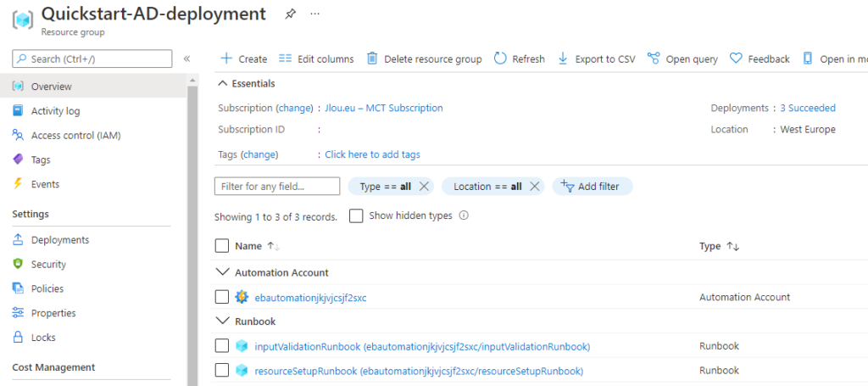Click the Add filter button

593,187
